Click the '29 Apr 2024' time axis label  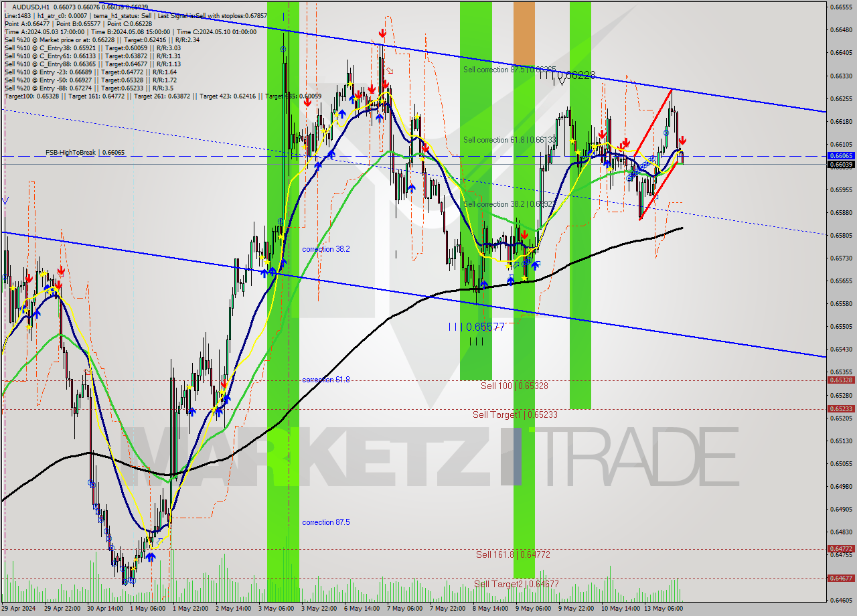click(x=19, y=609)
